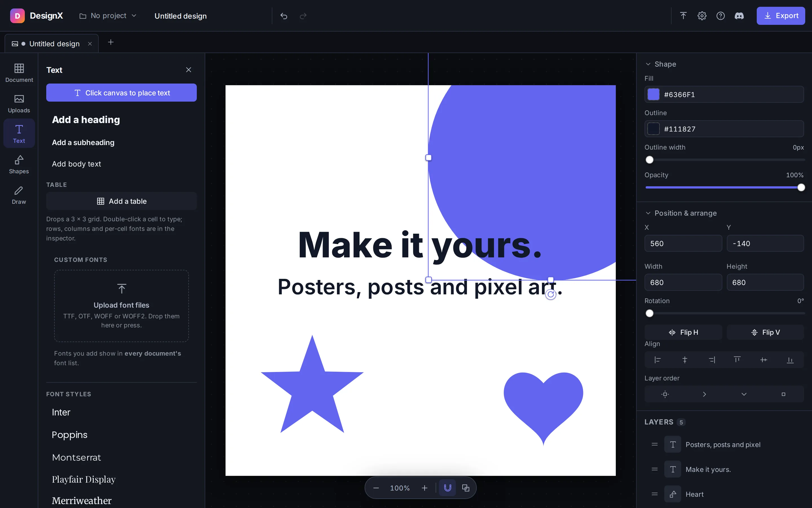Click the Opacity slider handle
Viewport: 812px width, 508px height.
coord(801,187)
